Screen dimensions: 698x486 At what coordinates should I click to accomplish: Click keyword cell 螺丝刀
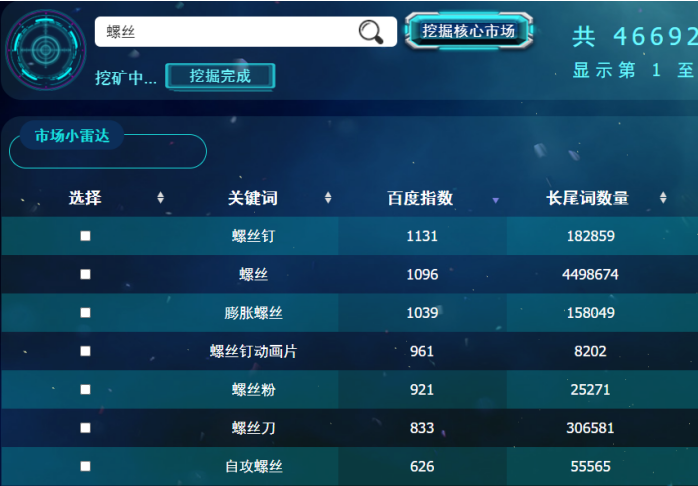[x=253, y=428]
